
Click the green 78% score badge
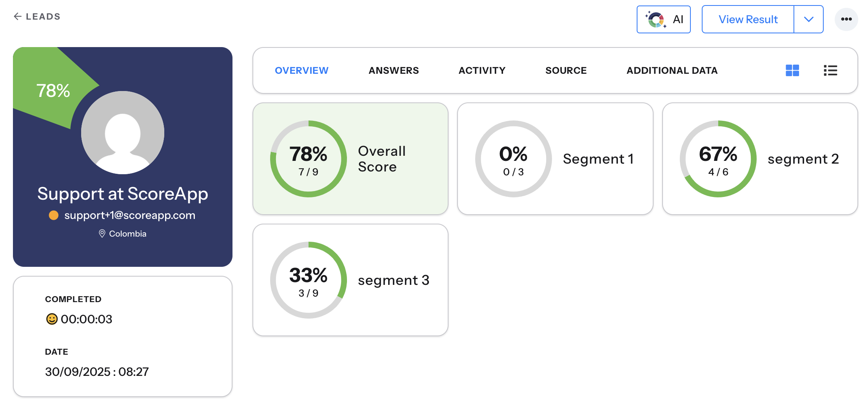pyautogui.click(x=53, y=91)
